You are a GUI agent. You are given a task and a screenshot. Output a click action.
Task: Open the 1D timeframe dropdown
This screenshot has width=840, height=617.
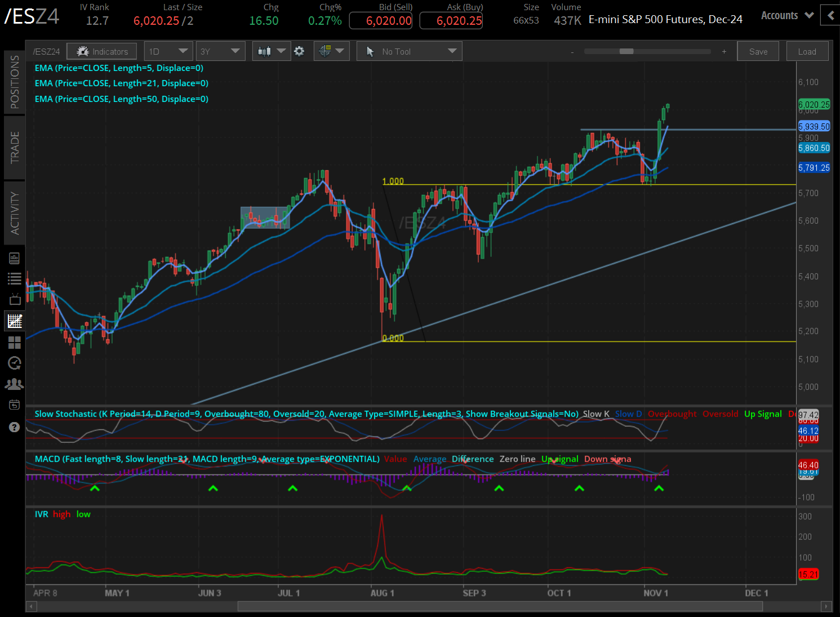point(168,51)
